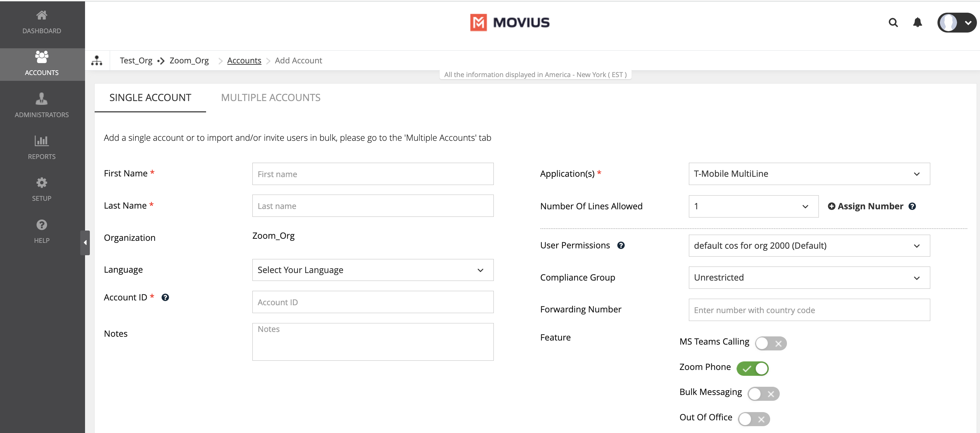Open the Compliance Group dropdown
Screen dimensions: 980x433
click(809, 277)
